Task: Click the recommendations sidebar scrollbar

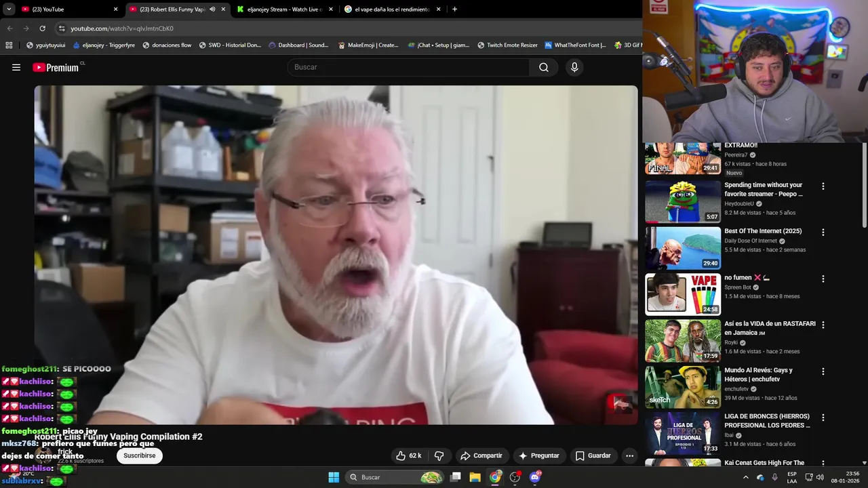Action: (x=864, y=184)
